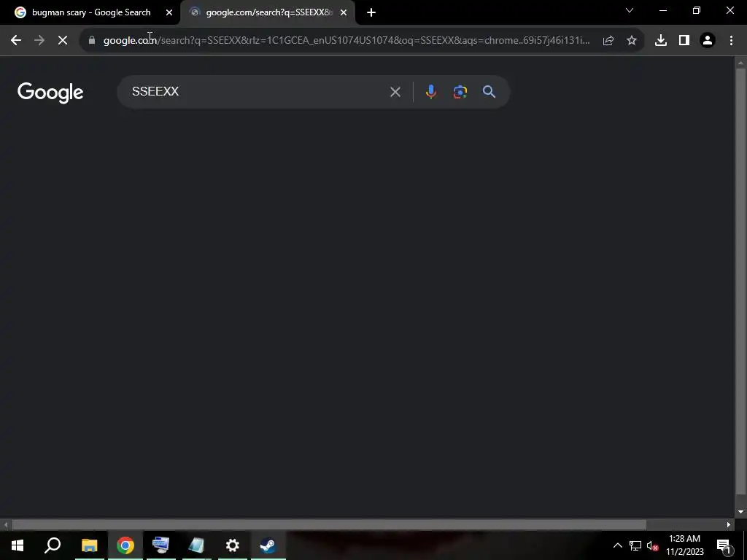The width and height of the screenshot is (747, 560).
Task: Close the bugman scary tab
Action: (169, 12)
